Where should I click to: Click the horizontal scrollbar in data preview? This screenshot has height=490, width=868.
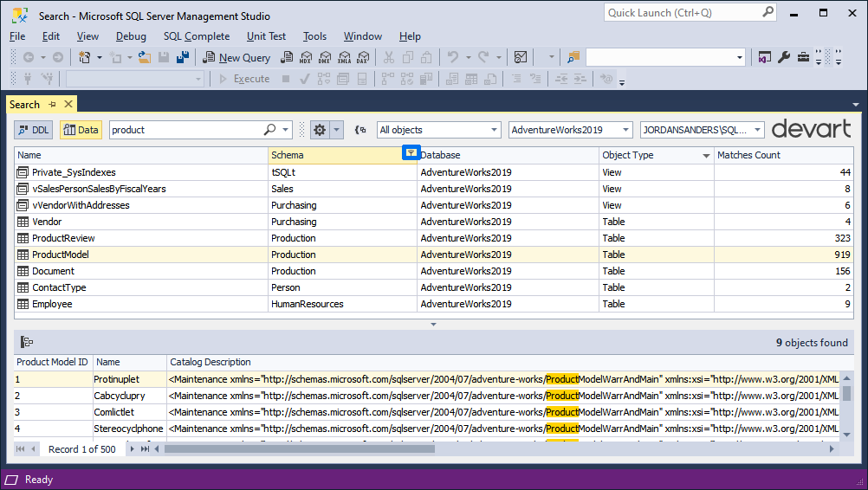(300, 449)
